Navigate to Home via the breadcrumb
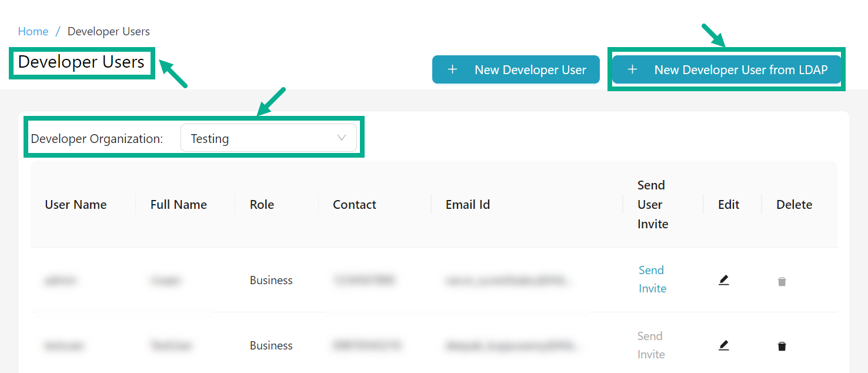Image resolution: width=868 pixels, height=373 pixels. tap(33, 31)
